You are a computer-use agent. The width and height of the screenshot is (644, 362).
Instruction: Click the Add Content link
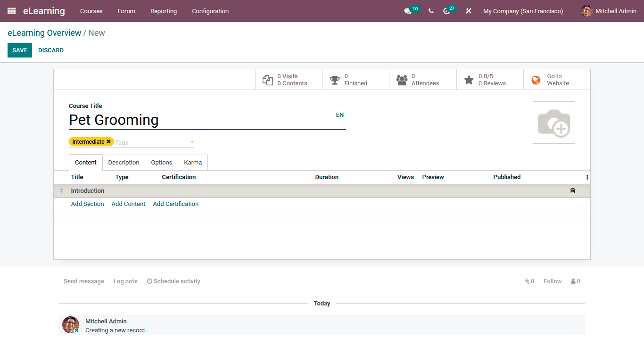(x=128, y=204)
